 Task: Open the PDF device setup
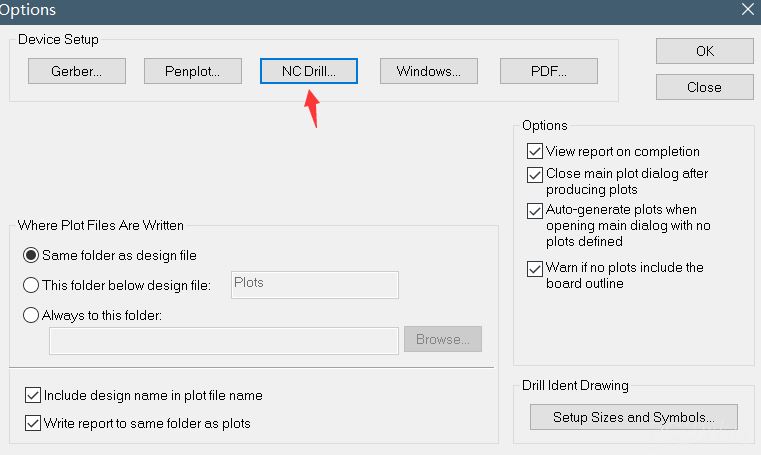point(549,71)
